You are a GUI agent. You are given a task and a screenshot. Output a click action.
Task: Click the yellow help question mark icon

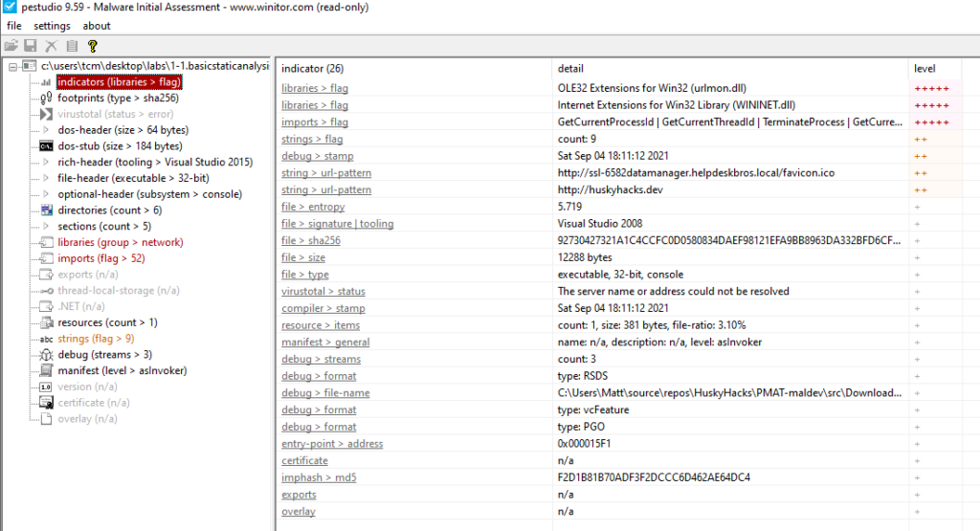click(93, 46)
